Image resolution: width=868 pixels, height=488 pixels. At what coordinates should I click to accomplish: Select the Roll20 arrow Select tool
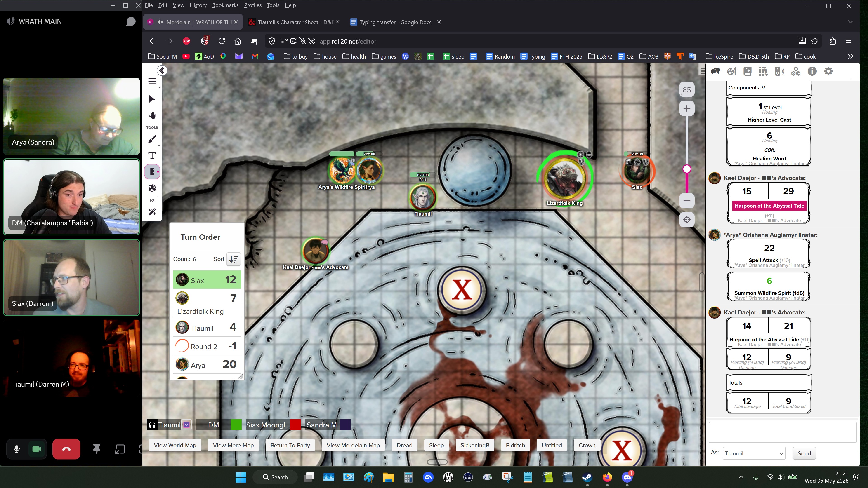coord(152,99)
